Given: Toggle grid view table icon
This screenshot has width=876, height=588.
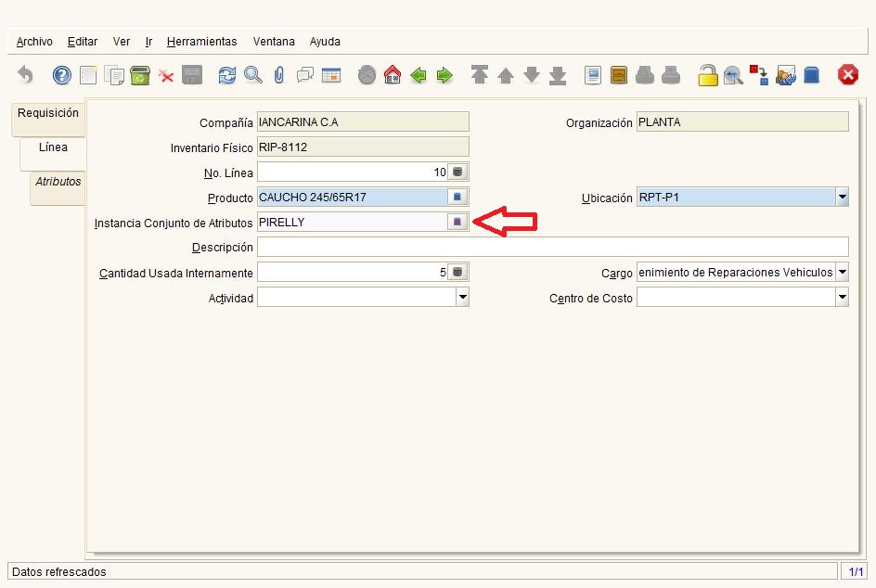Looking at the screenshot, I should 331,75.
